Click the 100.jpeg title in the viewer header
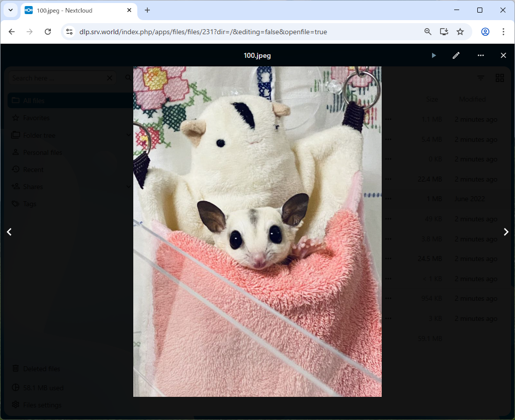Image resolution: width=515 pixels, height=420 pixels. [257, 55]
